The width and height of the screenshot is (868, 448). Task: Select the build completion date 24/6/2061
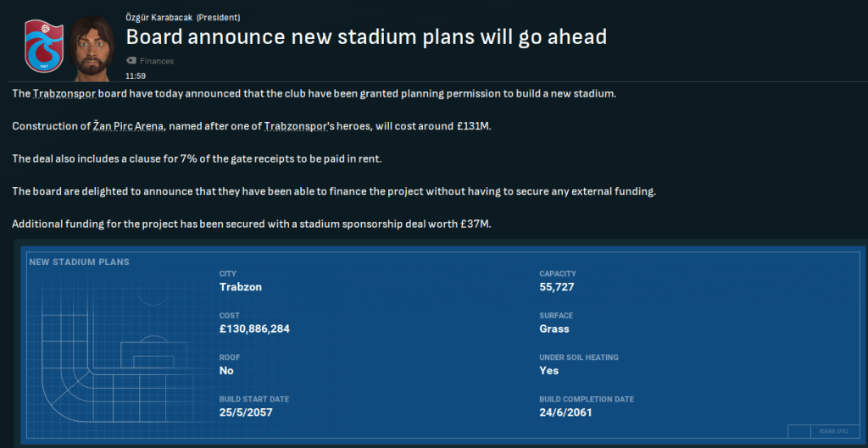[565, 412]
